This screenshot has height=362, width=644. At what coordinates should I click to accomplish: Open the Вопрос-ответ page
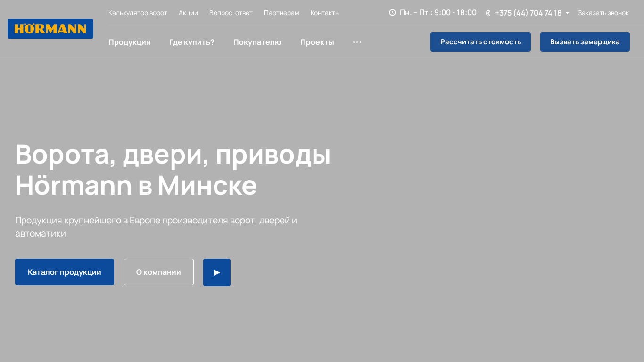pyautogui.click(x=231, y=13)
